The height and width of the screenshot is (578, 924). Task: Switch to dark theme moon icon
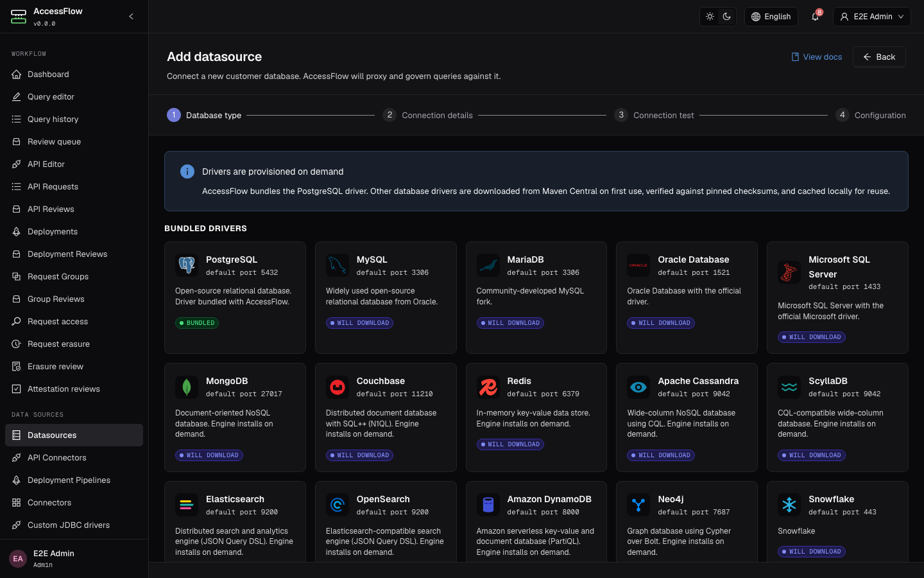click(726, 17)
